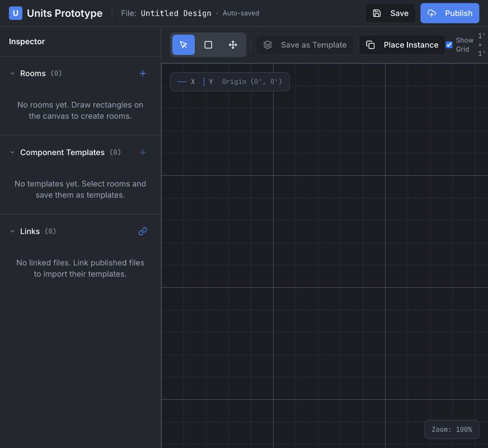Click the Inspector panel heading
This screenshot has height=448, width=488.
click(x=27, y=41)
